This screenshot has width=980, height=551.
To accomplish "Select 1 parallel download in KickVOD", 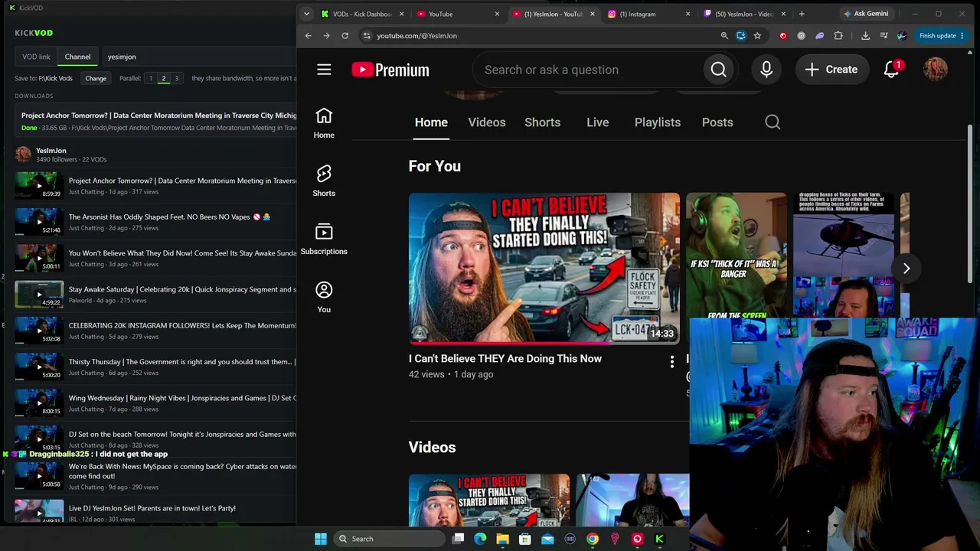I will [150, 78].
